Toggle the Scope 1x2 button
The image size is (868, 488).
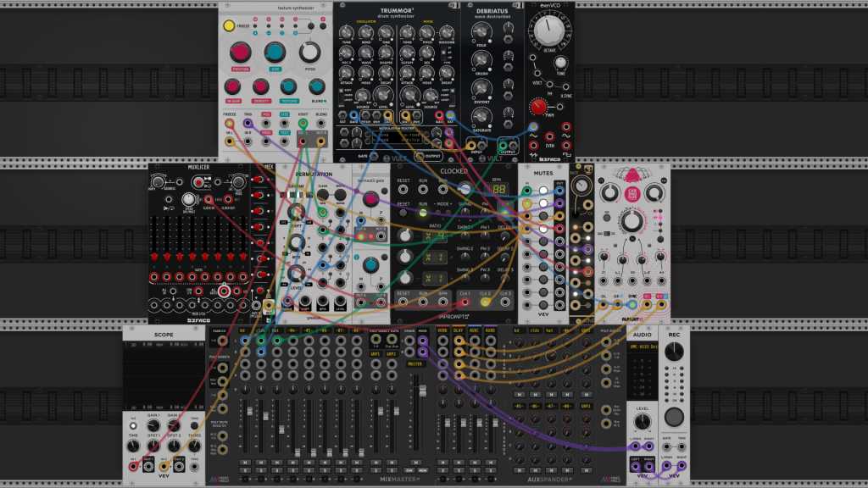(133, 426)
